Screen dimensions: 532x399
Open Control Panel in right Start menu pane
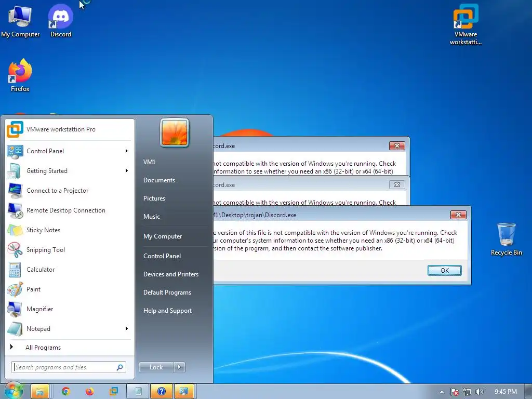tap(162, 256)
